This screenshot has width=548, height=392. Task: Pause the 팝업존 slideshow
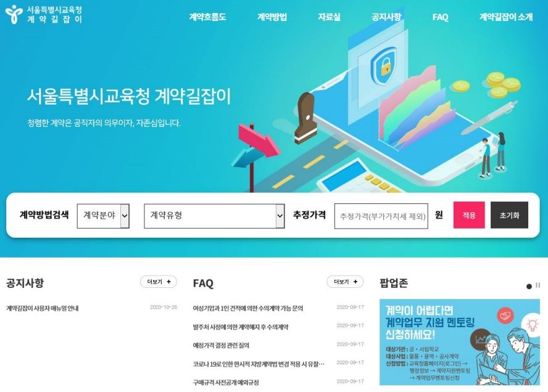point(538,285)
